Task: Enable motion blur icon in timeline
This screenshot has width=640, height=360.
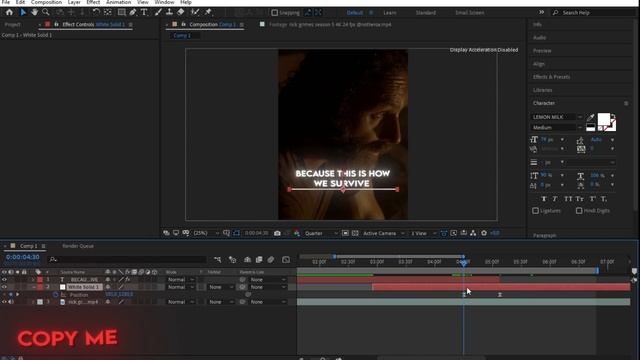Action: click(271, 260)
